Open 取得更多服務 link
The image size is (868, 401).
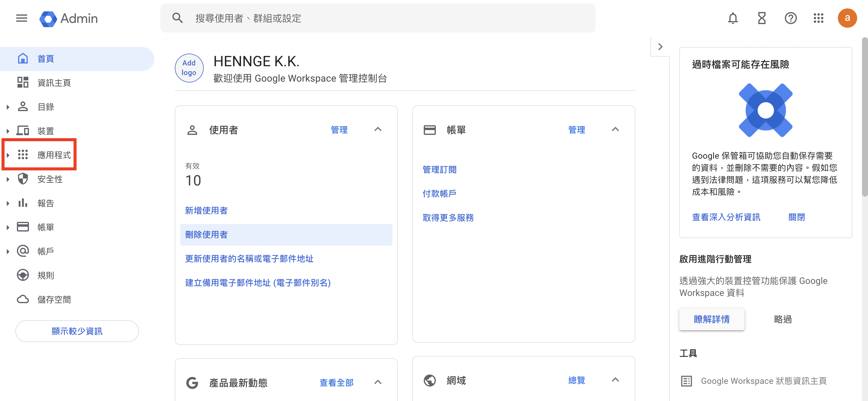tap(448, 218)
